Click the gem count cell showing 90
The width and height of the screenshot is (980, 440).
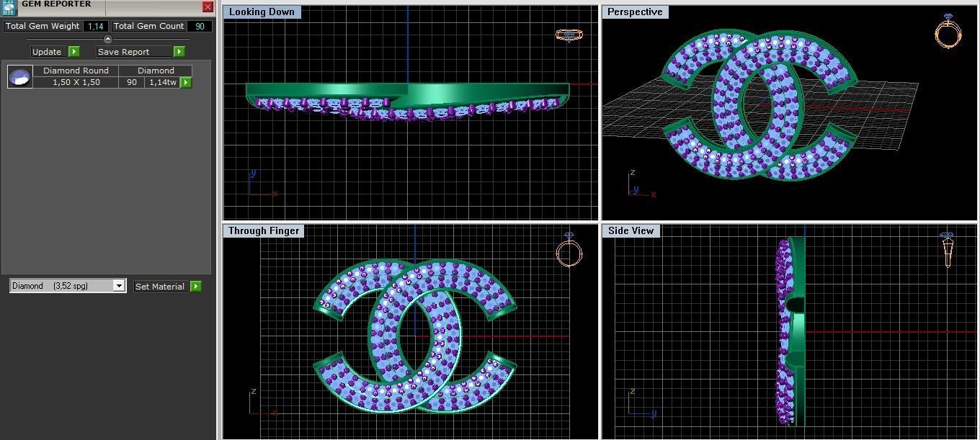point(132,82)
